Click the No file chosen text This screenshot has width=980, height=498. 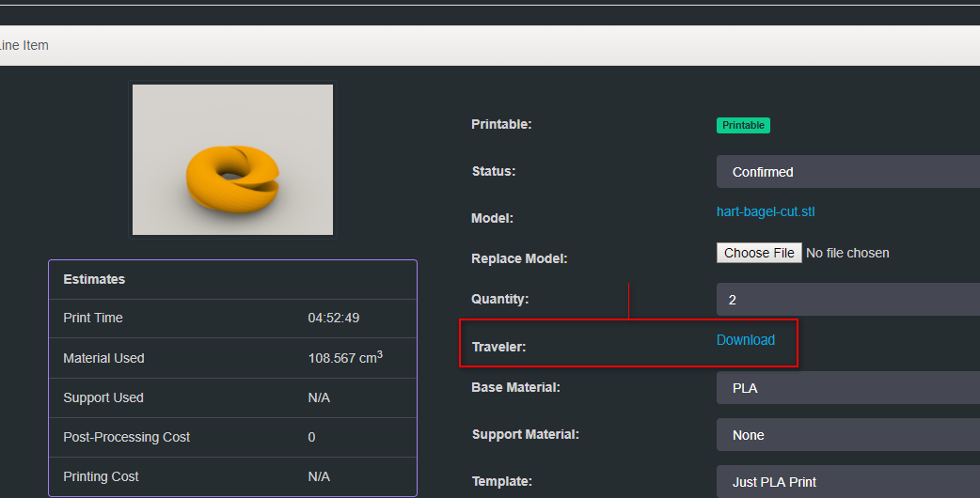847,253
